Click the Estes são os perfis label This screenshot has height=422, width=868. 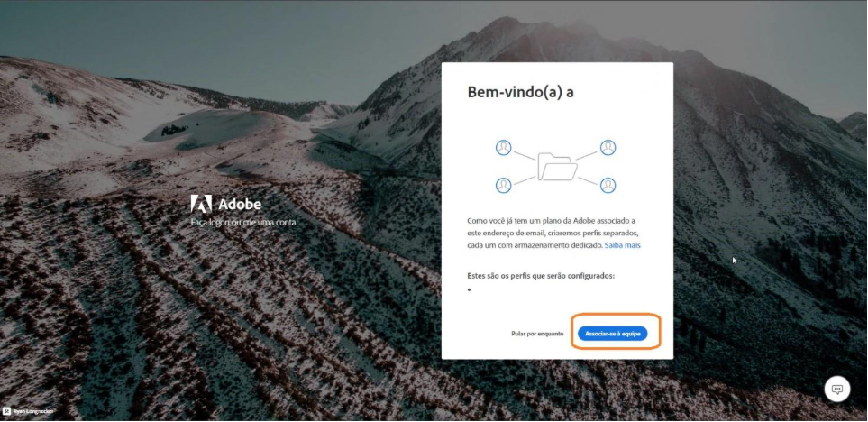[x=542, y=275]
